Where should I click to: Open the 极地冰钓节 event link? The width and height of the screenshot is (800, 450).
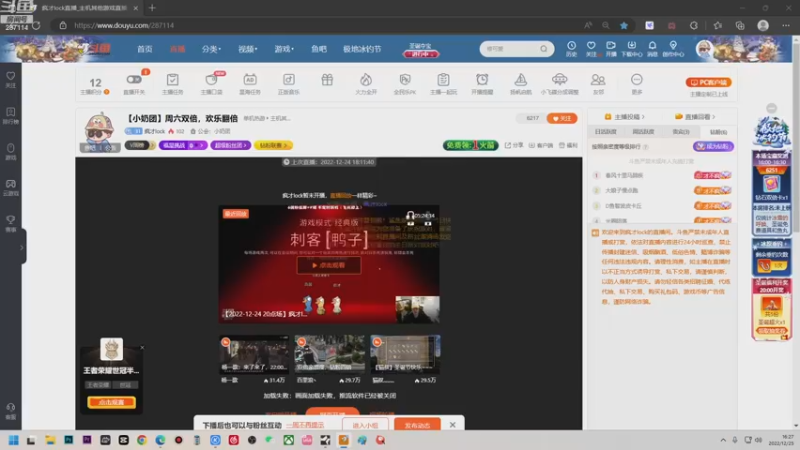pyautogui.click(x=362, y=49)
